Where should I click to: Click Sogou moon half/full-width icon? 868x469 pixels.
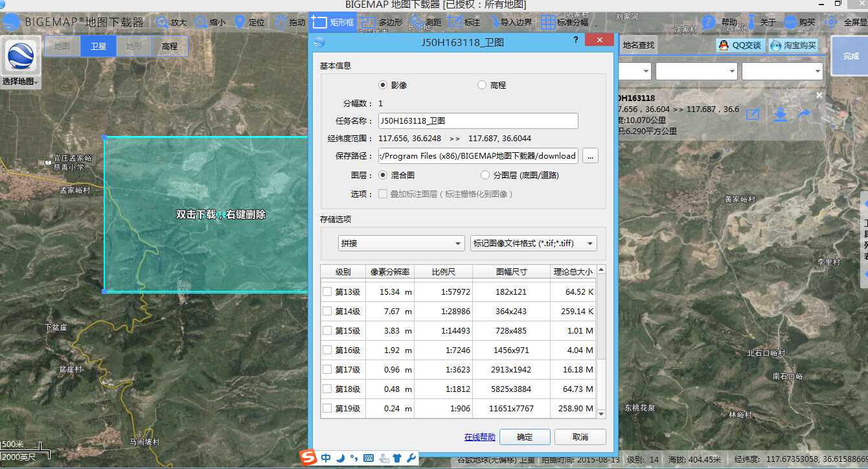pyautogui.click(x=340, y=458)
